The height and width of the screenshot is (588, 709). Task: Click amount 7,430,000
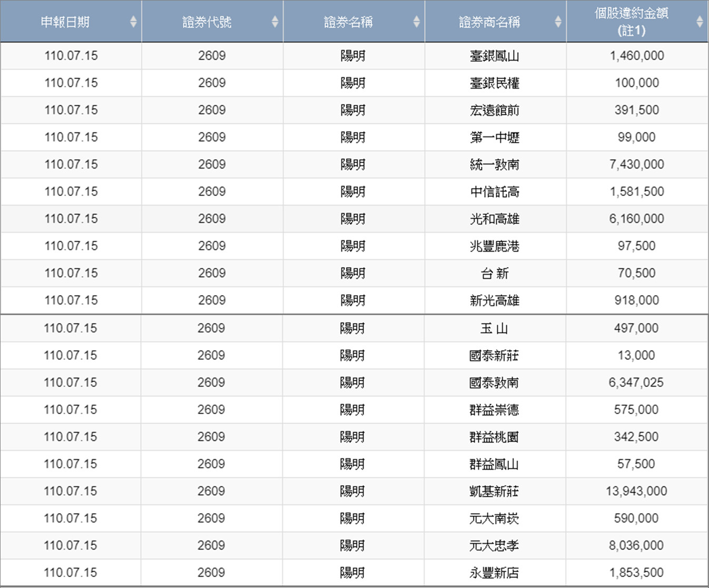(x=637, y=164)
